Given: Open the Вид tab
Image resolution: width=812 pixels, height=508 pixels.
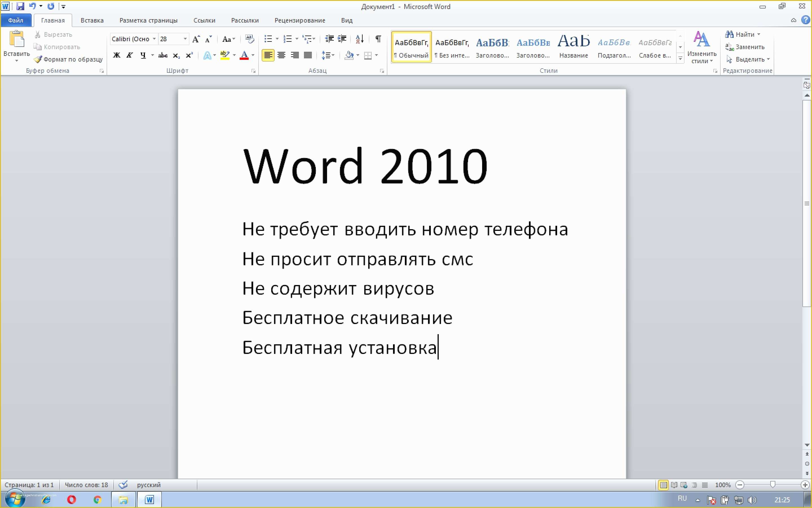Looking at the screenshot, I should 347,20.
